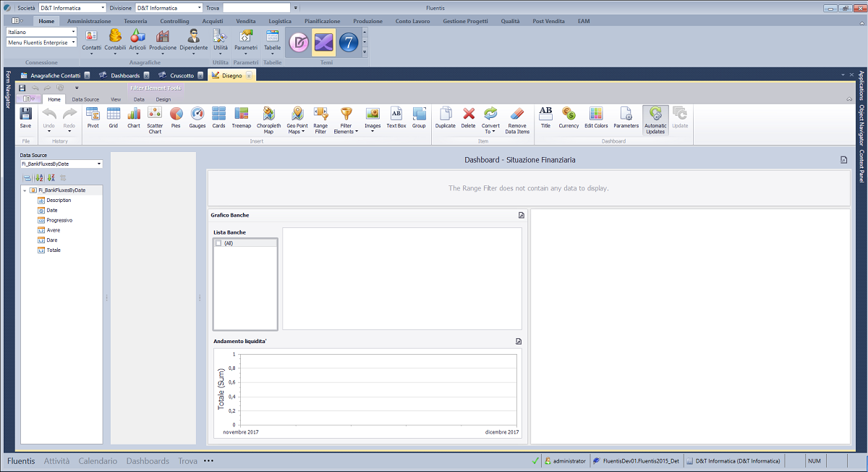Check the (All) box in Lista Banche
Screen dimensions: 868x472
[218, 243]
